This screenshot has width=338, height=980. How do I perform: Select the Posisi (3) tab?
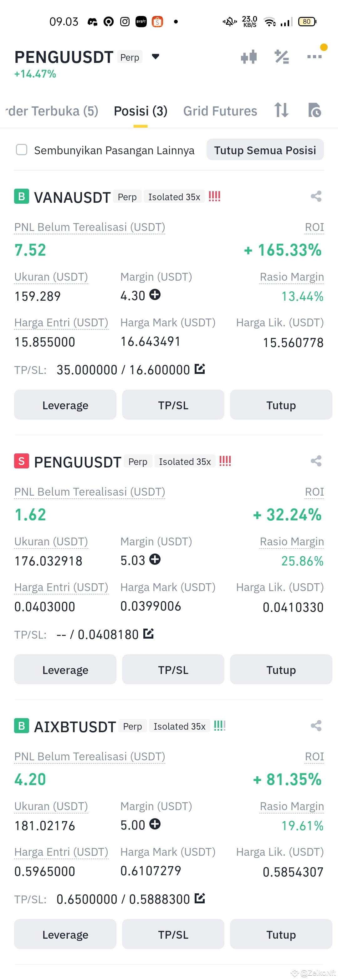coord(141,111)
